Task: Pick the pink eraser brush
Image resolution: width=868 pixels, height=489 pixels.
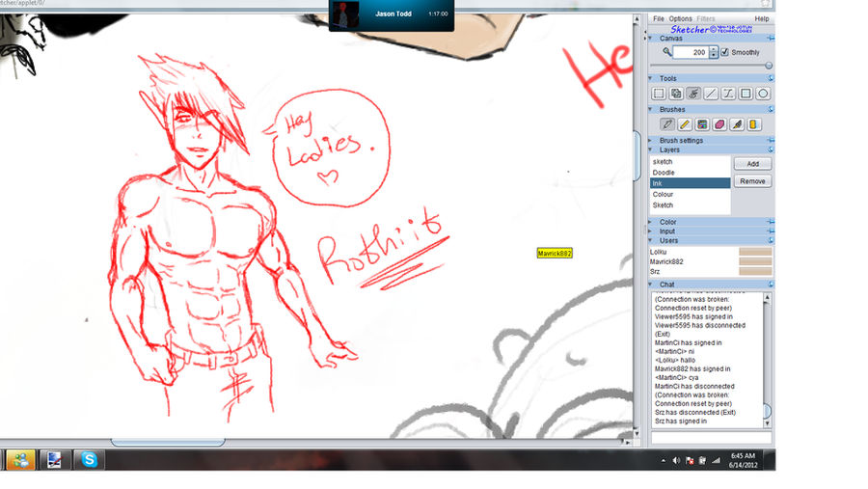Action: point(719,124)
